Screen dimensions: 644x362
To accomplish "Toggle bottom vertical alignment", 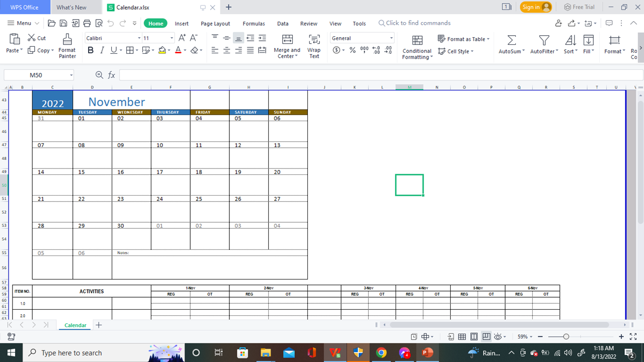I will point(238,38).
